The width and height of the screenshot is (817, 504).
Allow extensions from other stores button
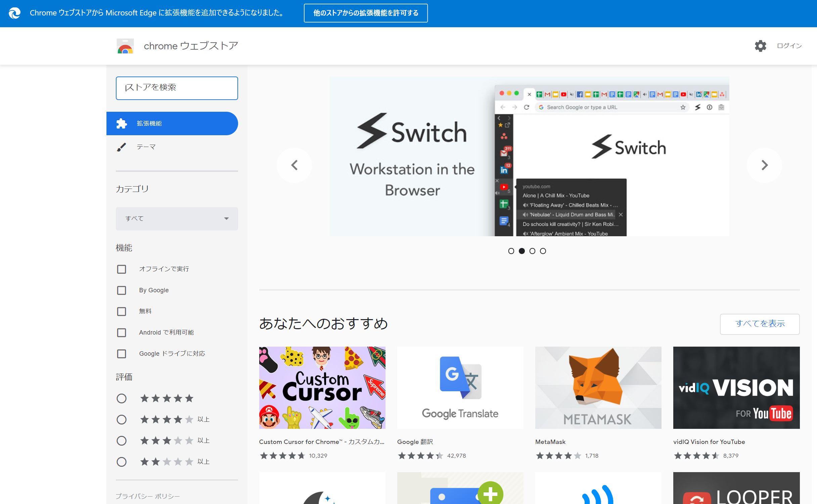(366, 13)
